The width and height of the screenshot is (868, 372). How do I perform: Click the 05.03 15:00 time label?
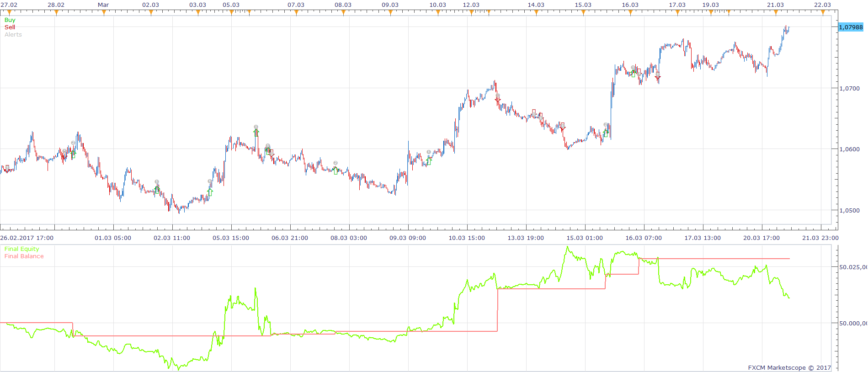[231, 238]
